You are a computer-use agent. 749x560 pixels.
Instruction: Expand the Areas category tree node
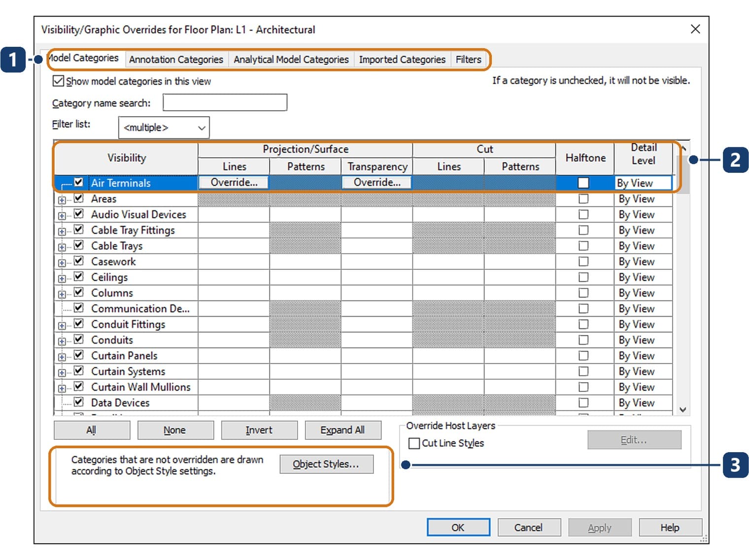pos(62,200)
